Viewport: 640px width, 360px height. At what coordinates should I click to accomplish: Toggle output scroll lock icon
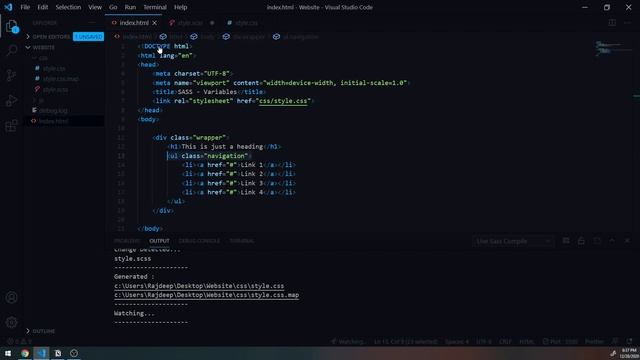(x=581, y=241)
